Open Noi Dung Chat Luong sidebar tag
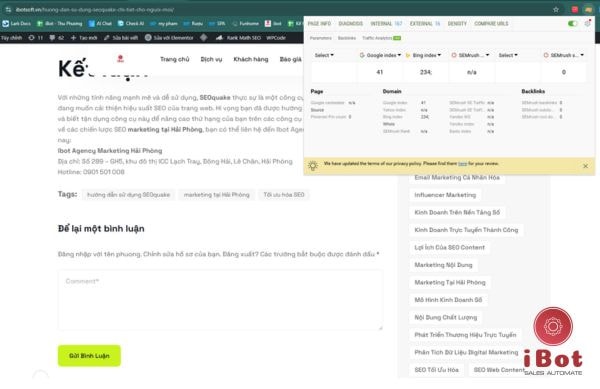Image resolution: width=600 pixels, height=389 pixels. [445, 317]
